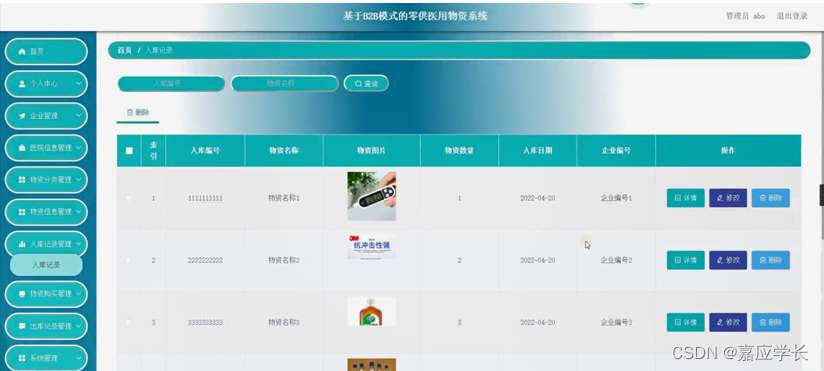
Task: Open 详情 for 物资名称1 row
Action: (x=685, y=198)
